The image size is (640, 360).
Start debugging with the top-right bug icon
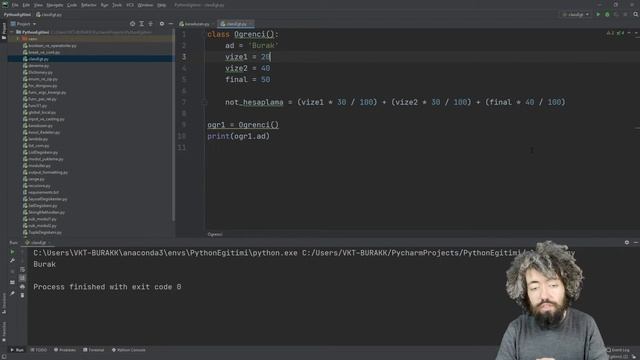[607, 14]
